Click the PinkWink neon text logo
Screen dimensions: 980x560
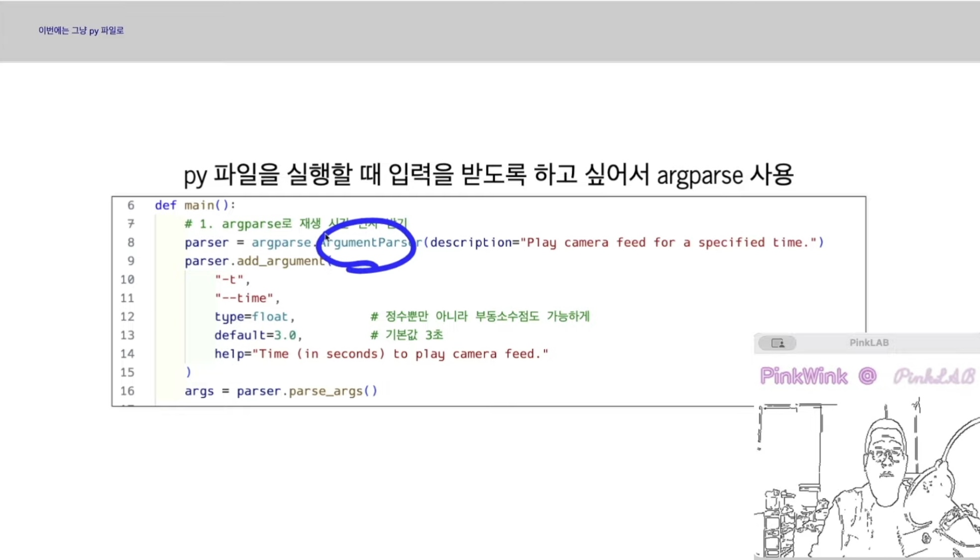[x=803, y=376]
